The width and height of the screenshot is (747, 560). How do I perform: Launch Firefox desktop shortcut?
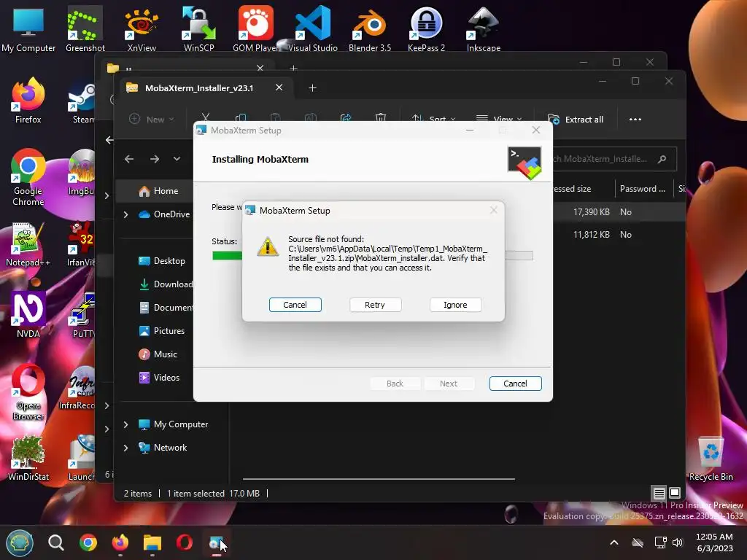[28, 101]
